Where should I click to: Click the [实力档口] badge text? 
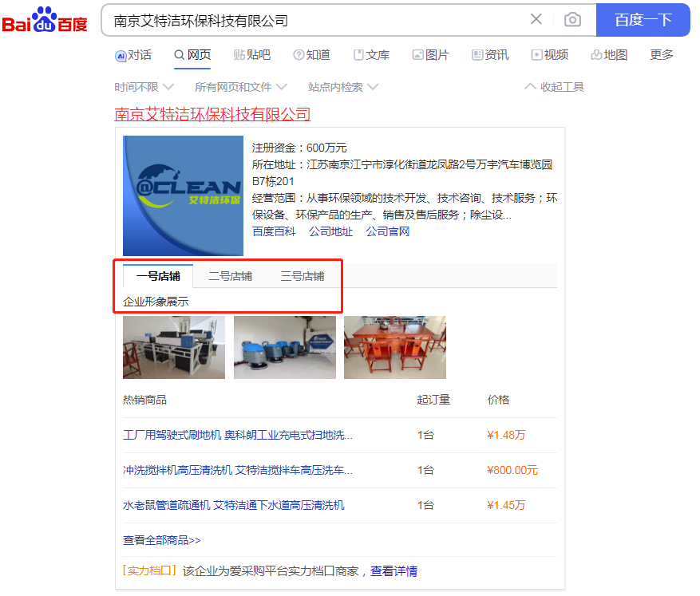149,570
